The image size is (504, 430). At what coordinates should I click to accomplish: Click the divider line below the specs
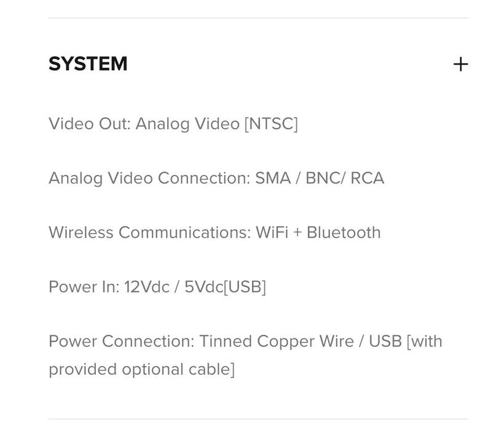258,420
